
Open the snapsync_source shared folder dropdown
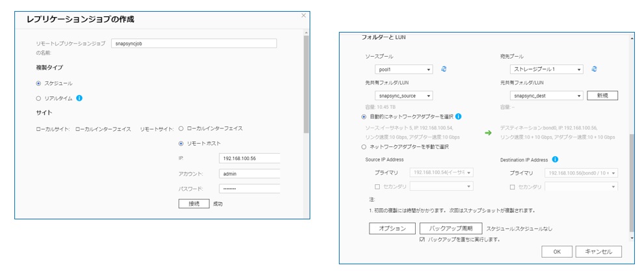pos(404,96)
